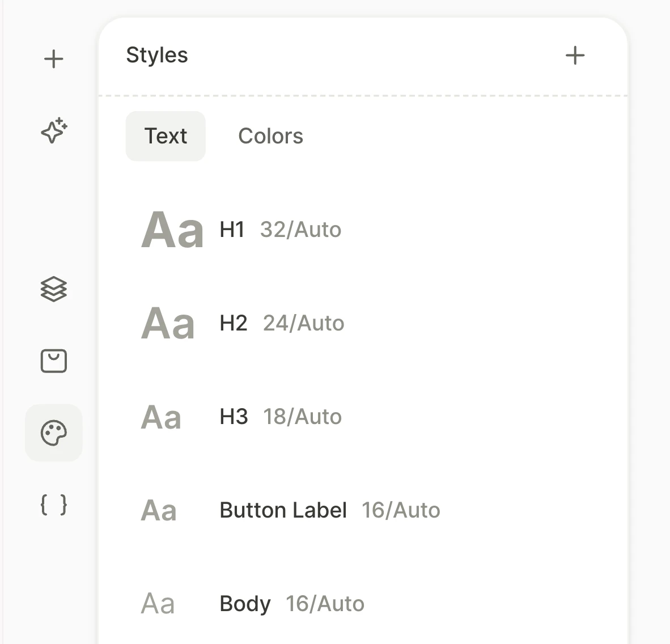670x644 pixels.
Task: Select the Body text style row
Action: click(x=363, y=604)
